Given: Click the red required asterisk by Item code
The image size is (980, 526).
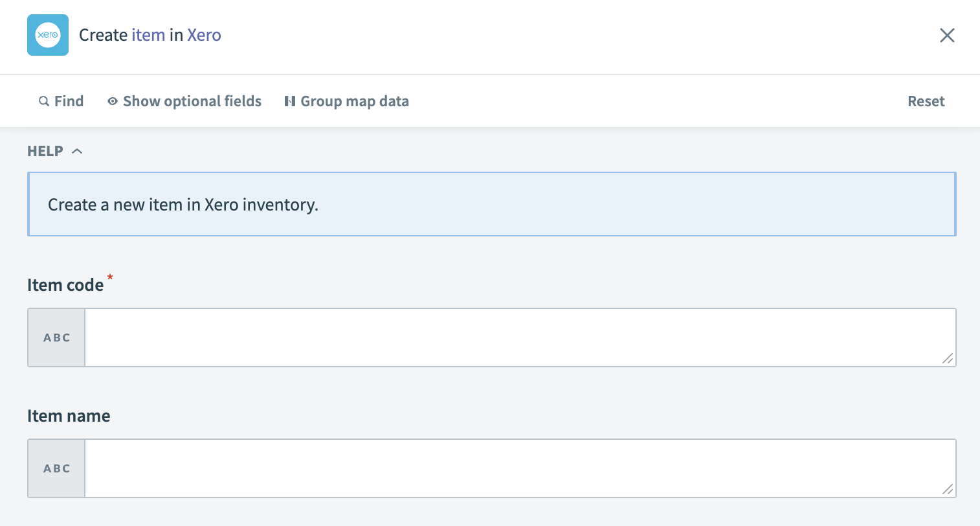Looking at the screenshot, I should click(x=110, y=278).
